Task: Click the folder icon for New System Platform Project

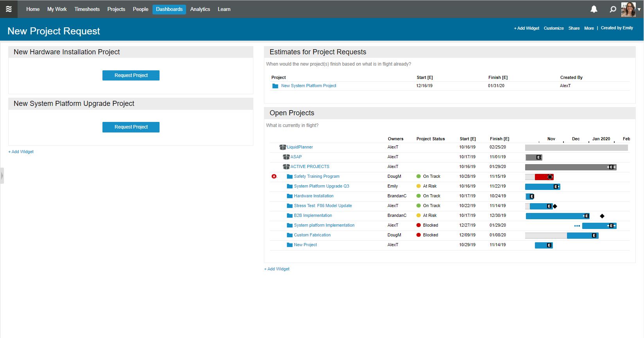Action: click(x=275, y=86)
